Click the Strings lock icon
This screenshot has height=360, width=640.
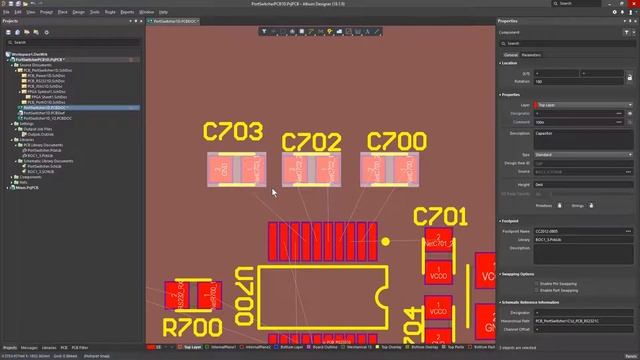click(x=591, y=206)
